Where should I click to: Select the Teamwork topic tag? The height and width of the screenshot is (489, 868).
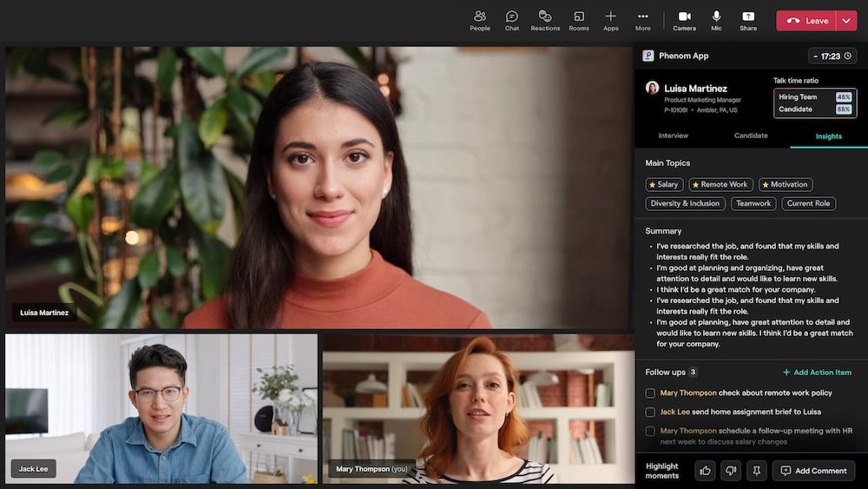tap(753, 203)
